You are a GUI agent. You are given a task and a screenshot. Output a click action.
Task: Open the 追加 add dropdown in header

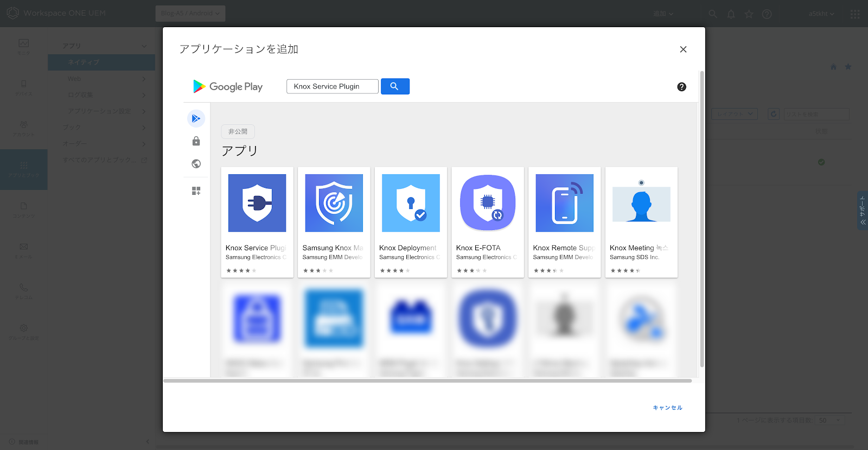(x=663, y=14)
